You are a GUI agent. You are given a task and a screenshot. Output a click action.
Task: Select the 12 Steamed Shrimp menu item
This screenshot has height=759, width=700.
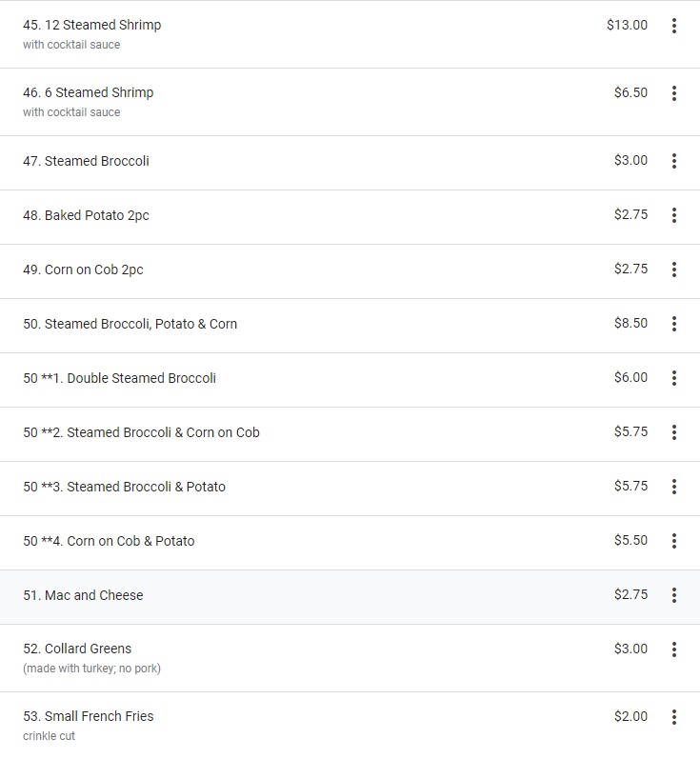(x=92, y=25)
